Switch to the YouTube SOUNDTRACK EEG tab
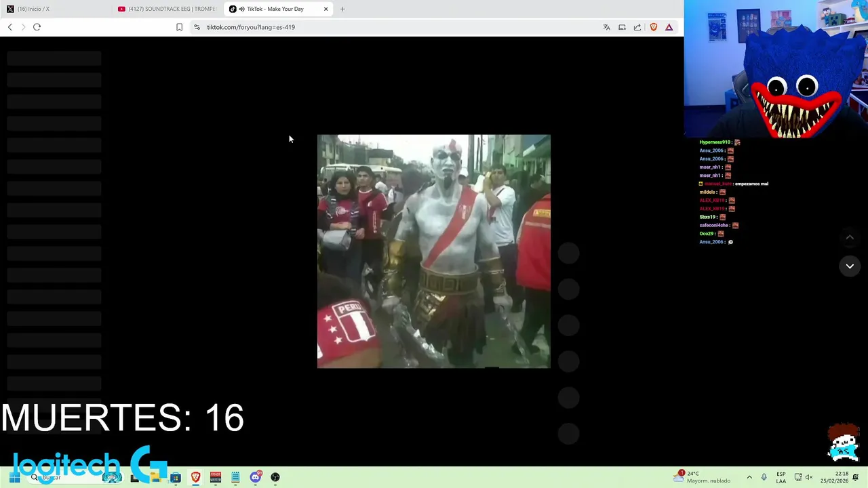868x488 pixels. tap(166, 9)
